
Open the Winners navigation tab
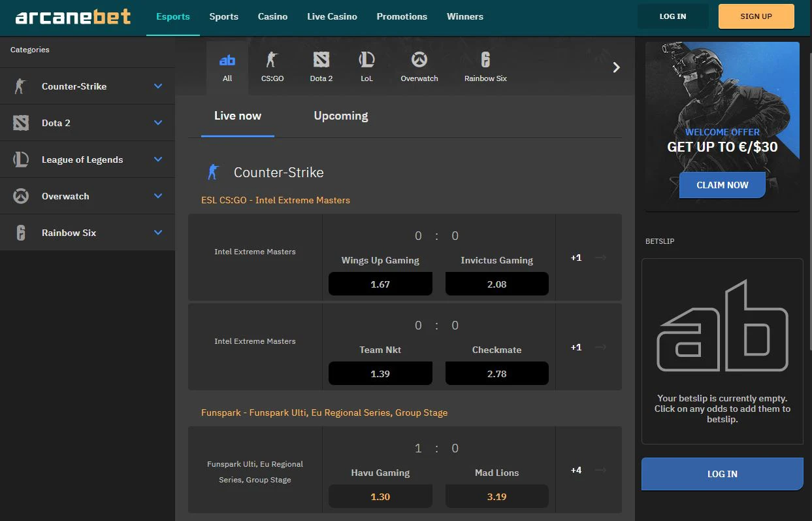click(465, 16)
